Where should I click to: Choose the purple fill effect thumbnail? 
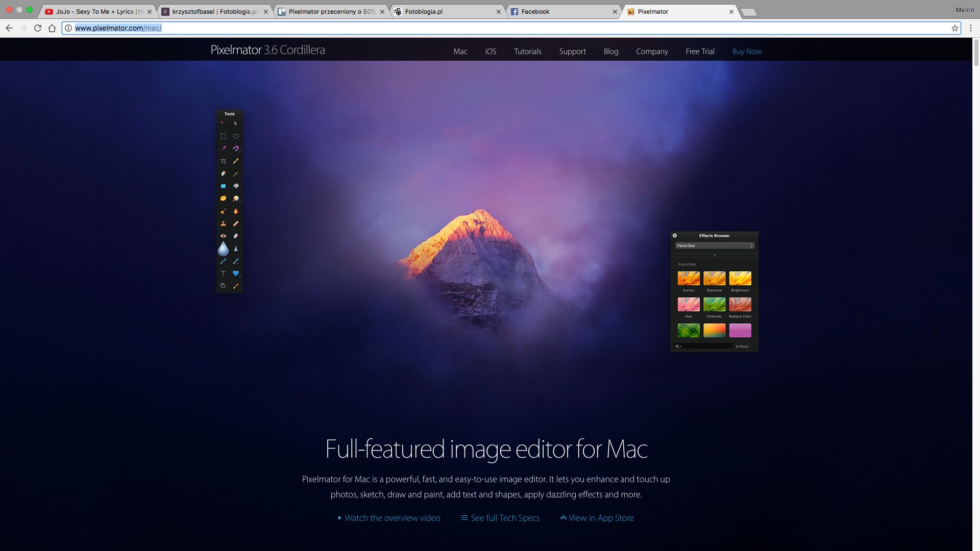tap(740, 331)
